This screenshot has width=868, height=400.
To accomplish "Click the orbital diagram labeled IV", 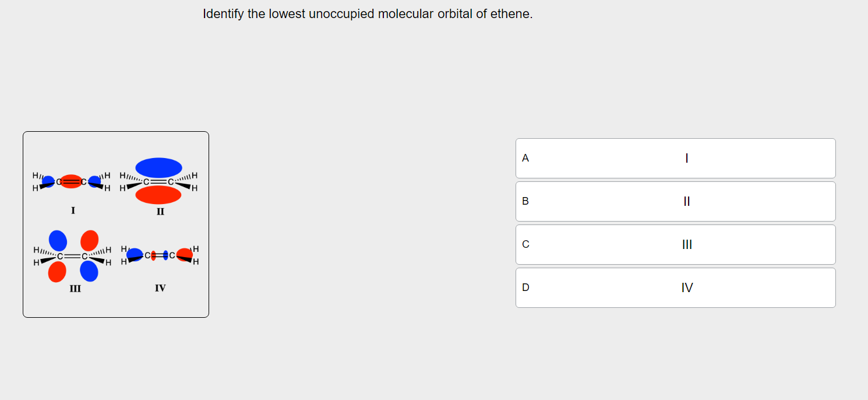I will point(158,255).
